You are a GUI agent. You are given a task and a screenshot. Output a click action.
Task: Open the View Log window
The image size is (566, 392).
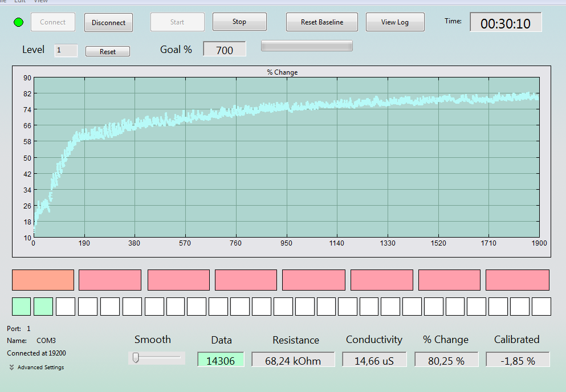click(395, 22)
